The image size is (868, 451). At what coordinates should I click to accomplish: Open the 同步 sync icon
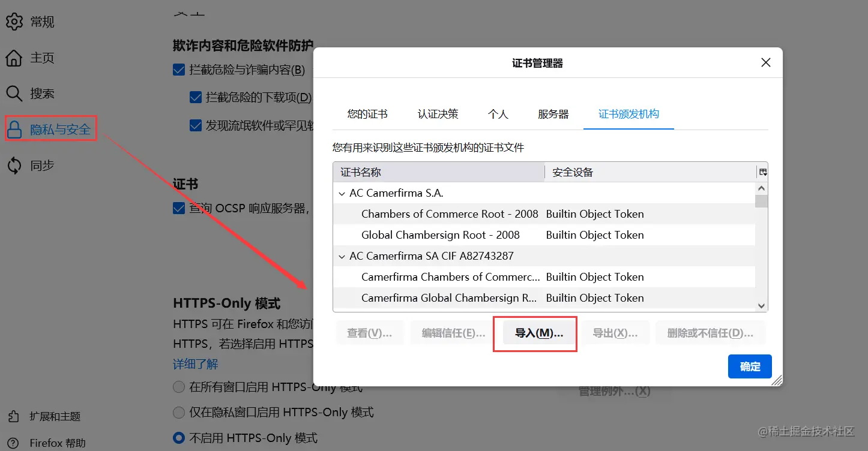[15, 165]
